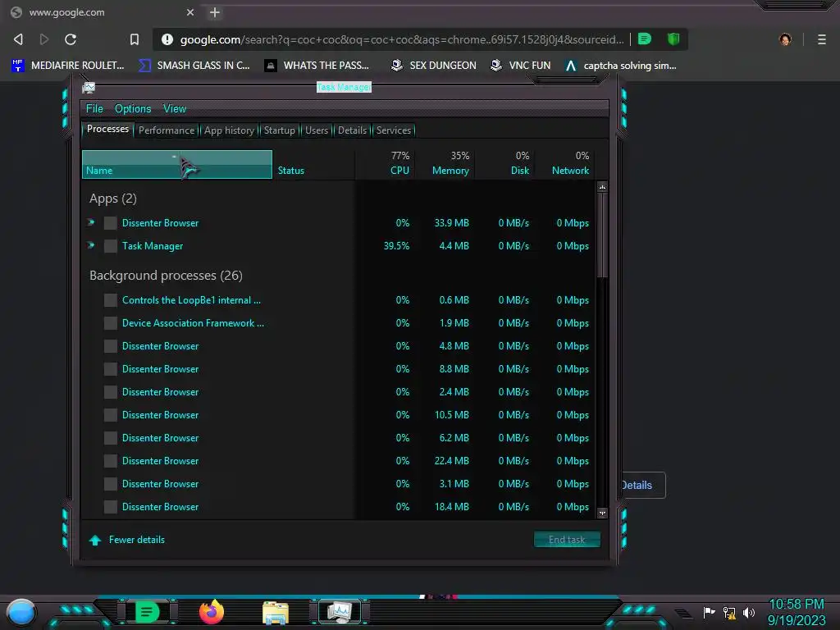Image resolution: width=840 pixels, height=630 pixels.
Task: Open the browser hamburger menu
Action: [x=822, y=39]
